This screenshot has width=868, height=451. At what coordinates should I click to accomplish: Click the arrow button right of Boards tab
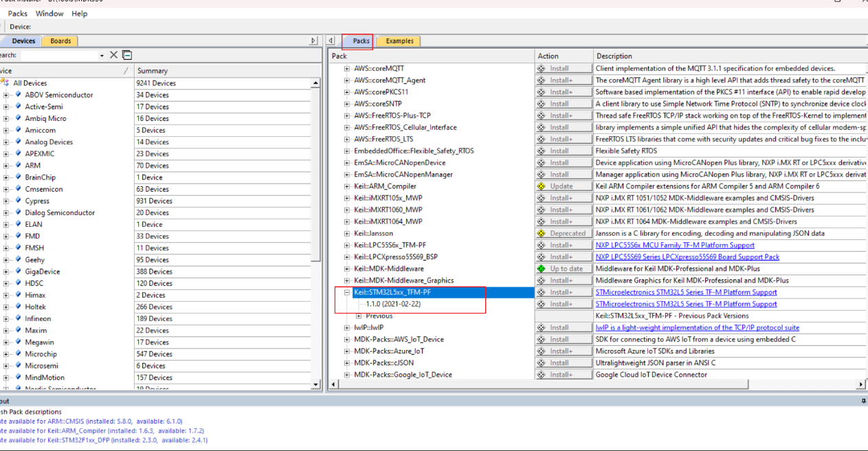click(x=313, y=41)
